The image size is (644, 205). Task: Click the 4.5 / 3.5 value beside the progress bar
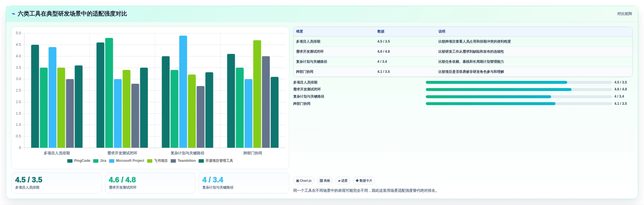point(620,83)
